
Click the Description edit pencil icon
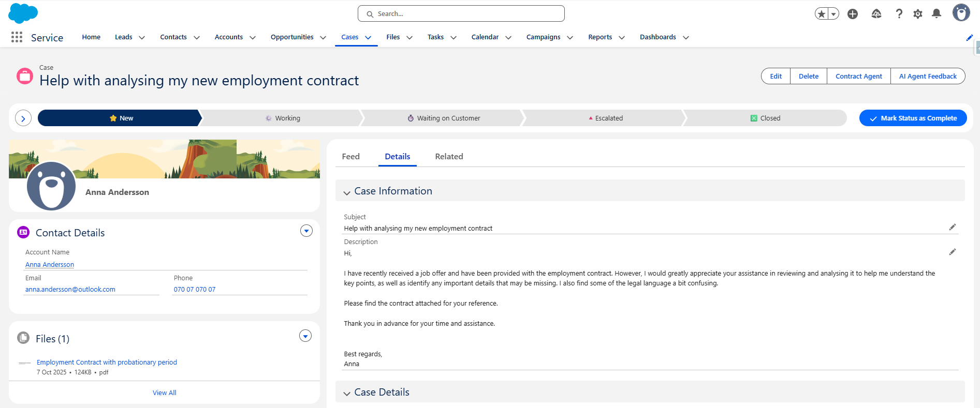click(x=952, y=252)
